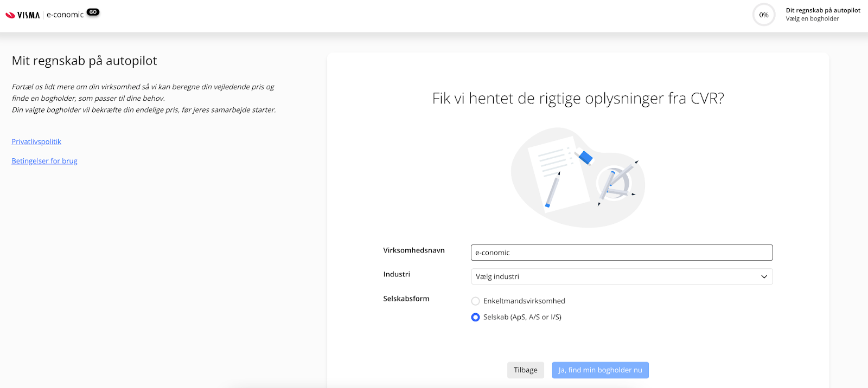Image resolution: width=868 pixels, height=388 pixels.
Task: Click the Tilbage button
Action: [526, 370]
